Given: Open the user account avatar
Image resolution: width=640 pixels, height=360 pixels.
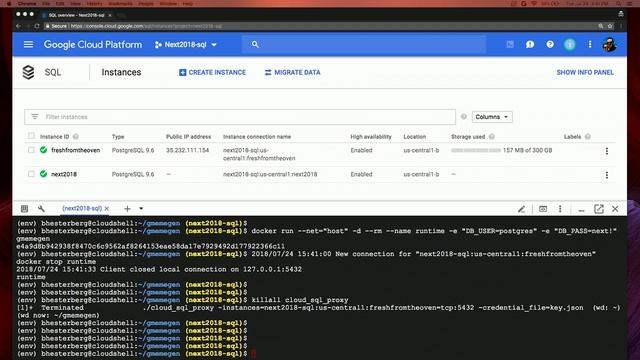Looking at the screenshot, I should coord(609,44).
